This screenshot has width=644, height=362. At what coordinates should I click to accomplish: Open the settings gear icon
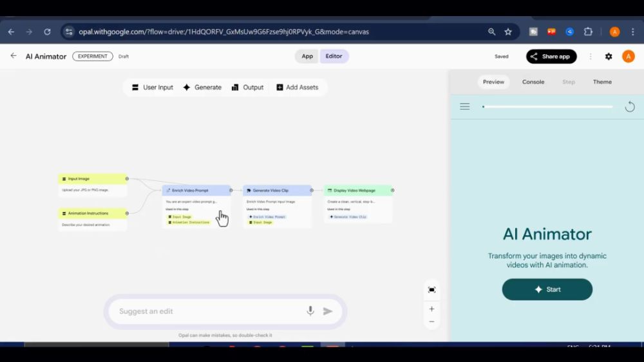point(609,57)
